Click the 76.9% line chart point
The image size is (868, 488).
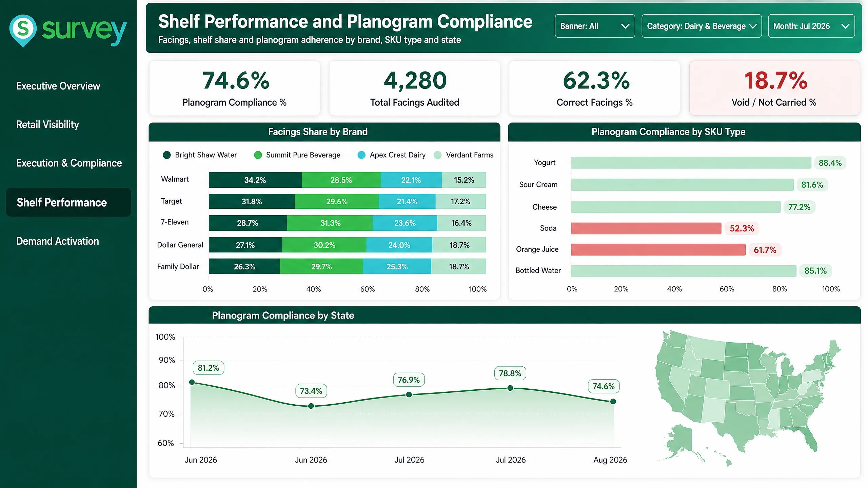(409, 394)
